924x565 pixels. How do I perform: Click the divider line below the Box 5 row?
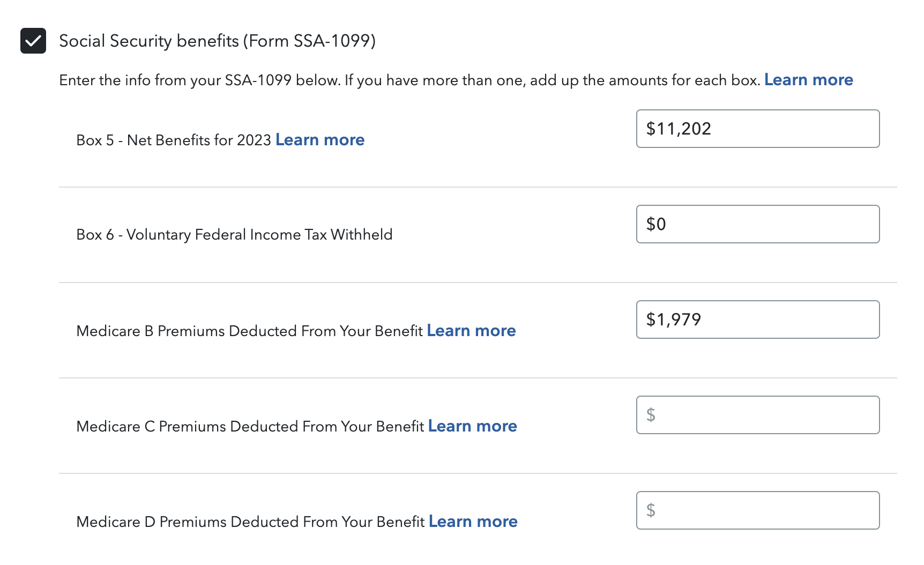(x=478, y=187)
